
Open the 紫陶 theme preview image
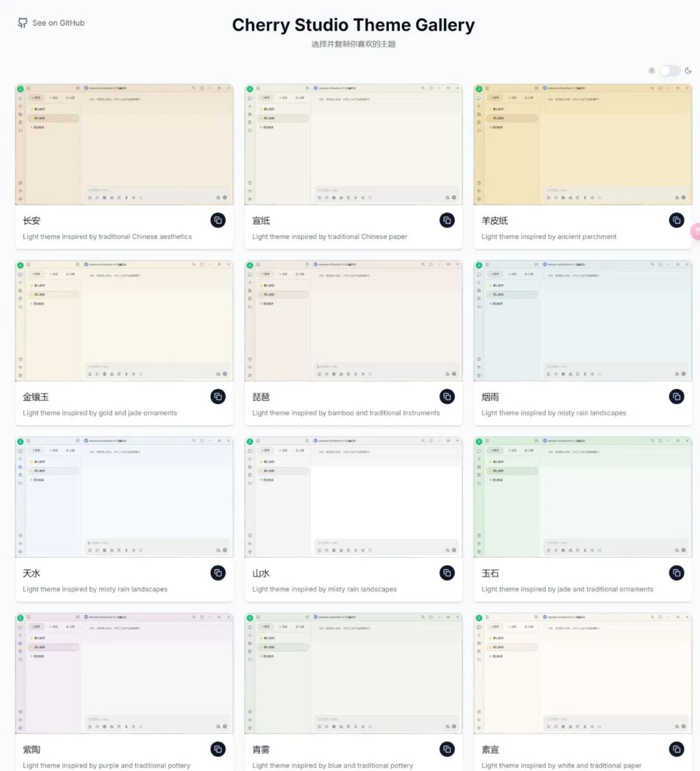(x=124, y=674)
